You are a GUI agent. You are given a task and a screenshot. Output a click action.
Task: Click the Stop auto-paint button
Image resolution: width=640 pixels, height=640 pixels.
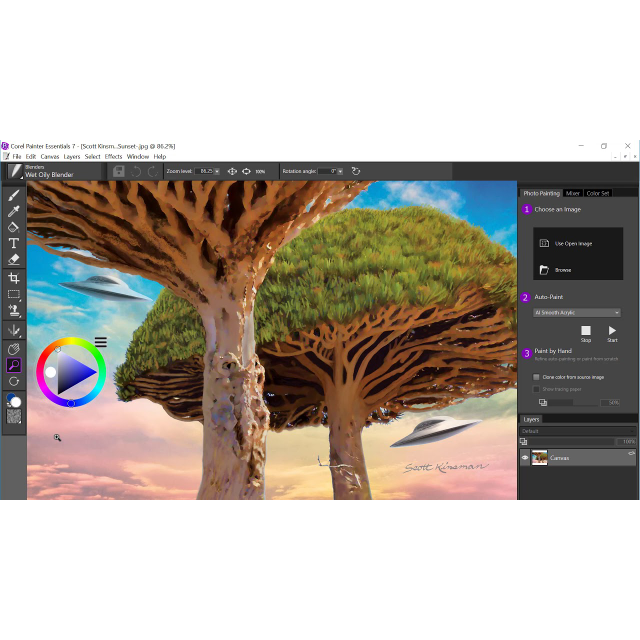pos(586,333)
